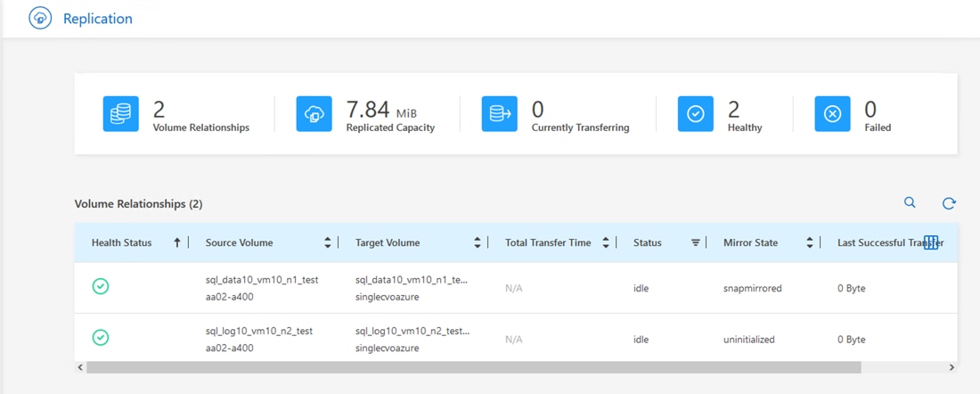Click health check icon for sql_log10 row
Viewport: 980px width, 394px height.
tap(100, 338)
